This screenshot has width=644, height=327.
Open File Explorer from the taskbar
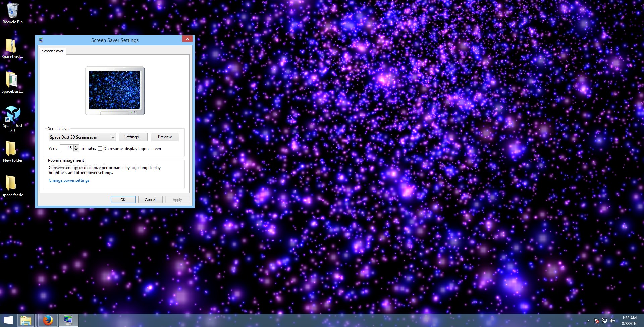click(x=26, y=320)
